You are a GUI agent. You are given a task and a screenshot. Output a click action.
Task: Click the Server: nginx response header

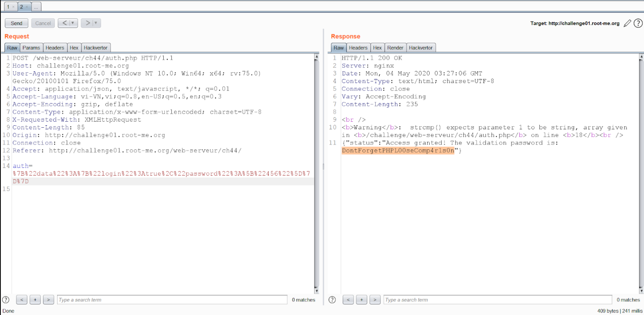pyautogui.click(x=368, y=66)
